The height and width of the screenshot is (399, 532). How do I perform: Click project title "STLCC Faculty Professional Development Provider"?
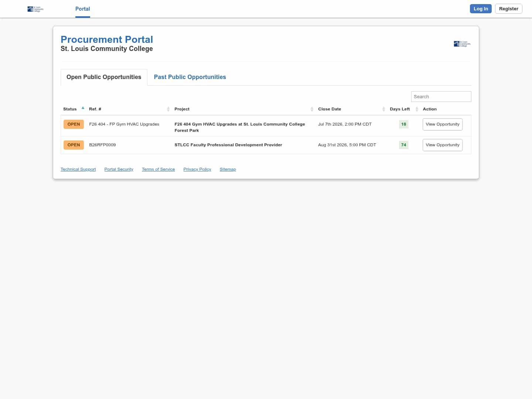pos(228,145)
